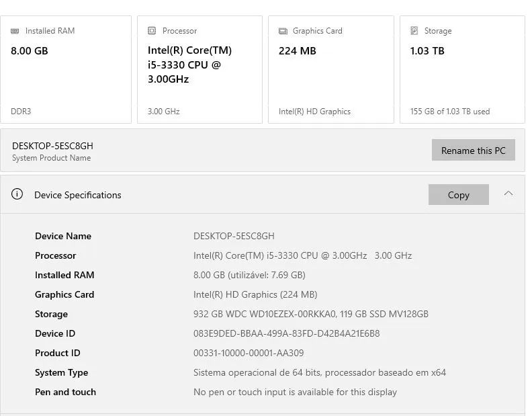This screenshot has width=532, height=416.
Task: Select the Device Specifications heading
Action: (78, 195)
